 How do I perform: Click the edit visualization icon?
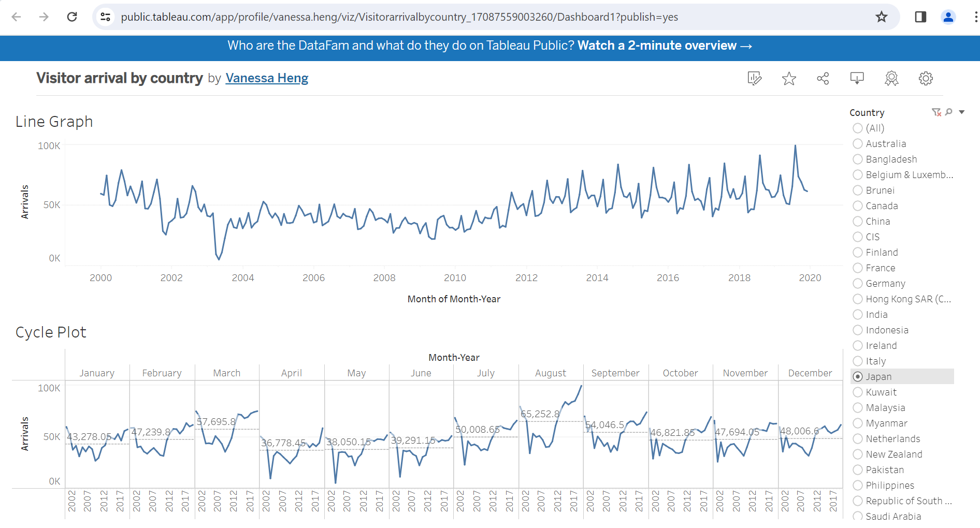[754, 78]
